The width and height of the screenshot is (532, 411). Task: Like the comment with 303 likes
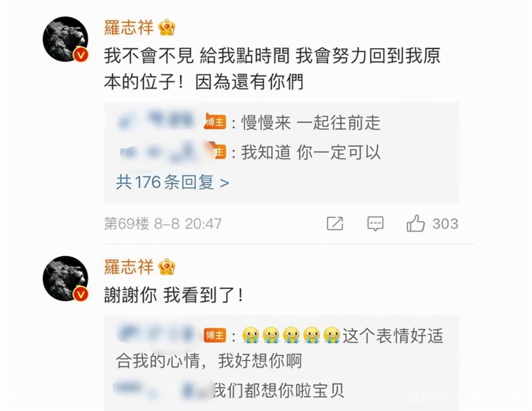click(x=415, y=223)
